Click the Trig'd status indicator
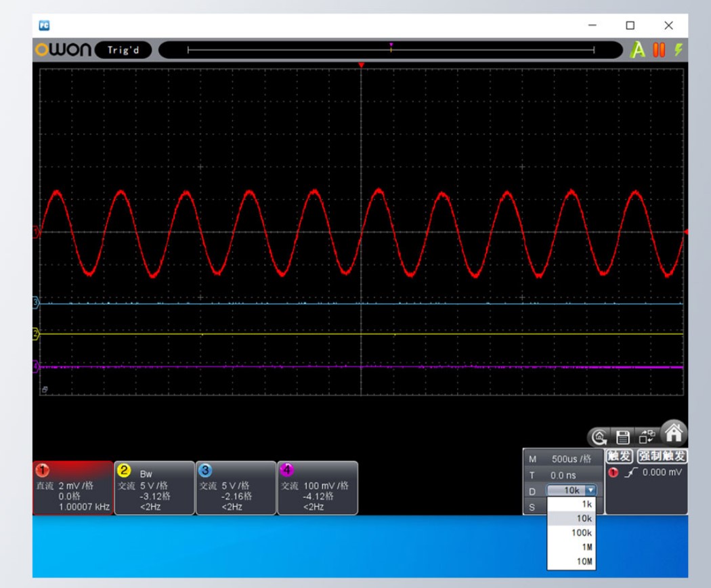The width and height of the screenshot is (711, 588). tap(123, 50)
